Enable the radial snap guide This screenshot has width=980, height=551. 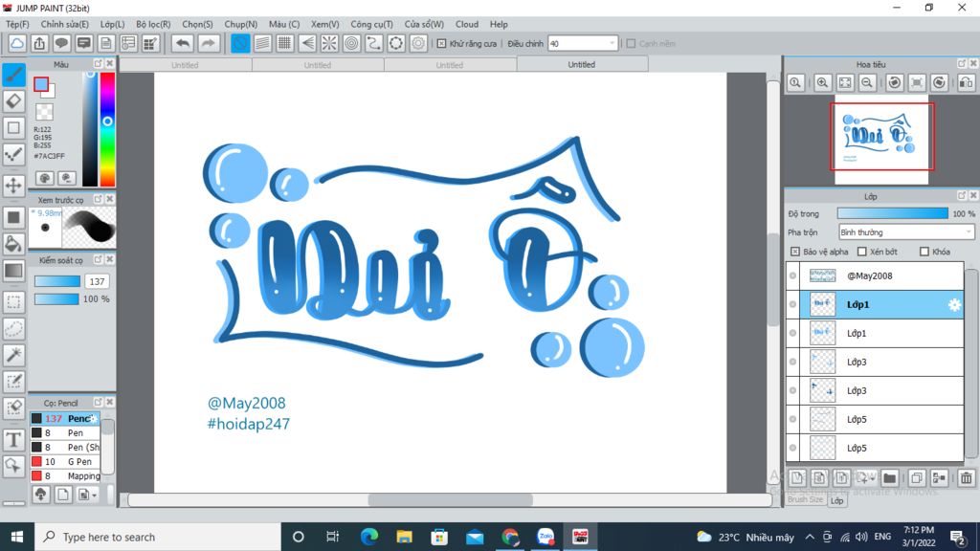click(329, 43)
